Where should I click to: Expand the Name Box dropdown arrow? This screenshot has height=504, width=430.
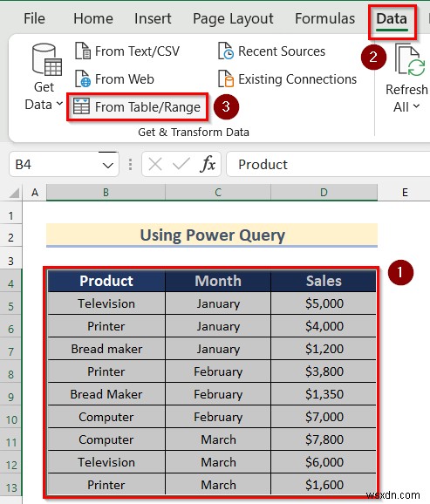tap(108, 165)
